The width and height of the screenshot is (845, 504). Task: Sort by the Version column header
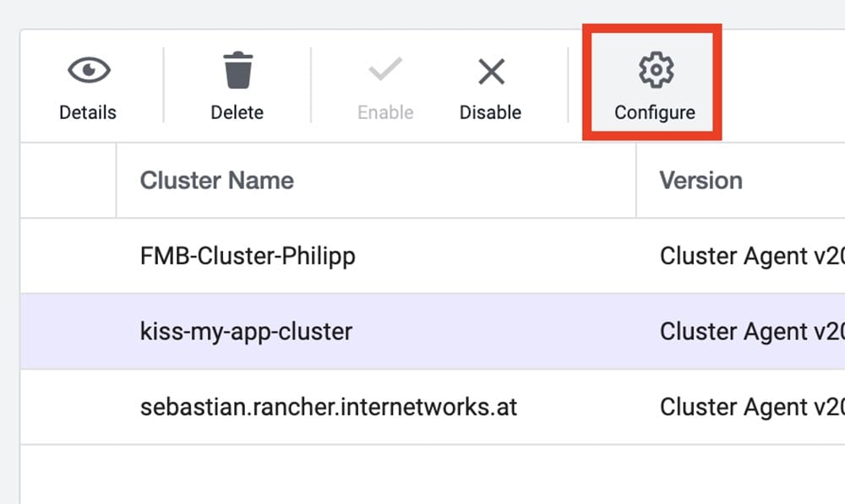pos(701,180)
